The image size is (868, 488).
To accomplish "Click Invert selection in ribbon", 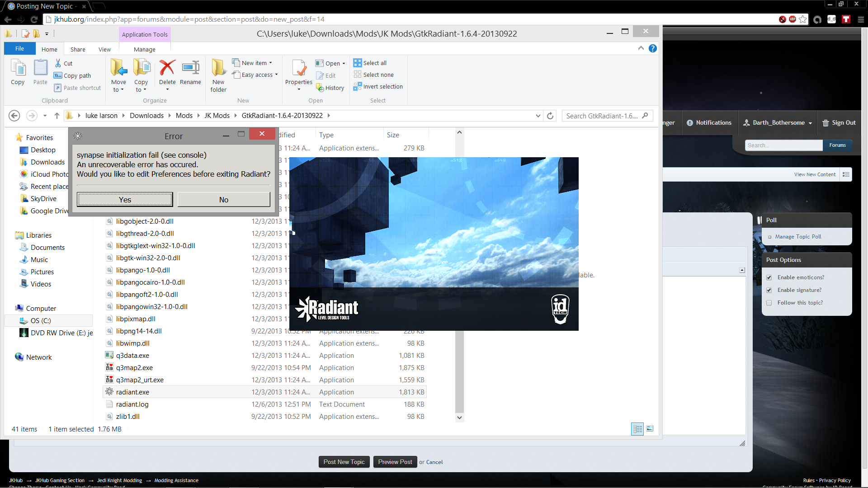I will tap(378, 86).
